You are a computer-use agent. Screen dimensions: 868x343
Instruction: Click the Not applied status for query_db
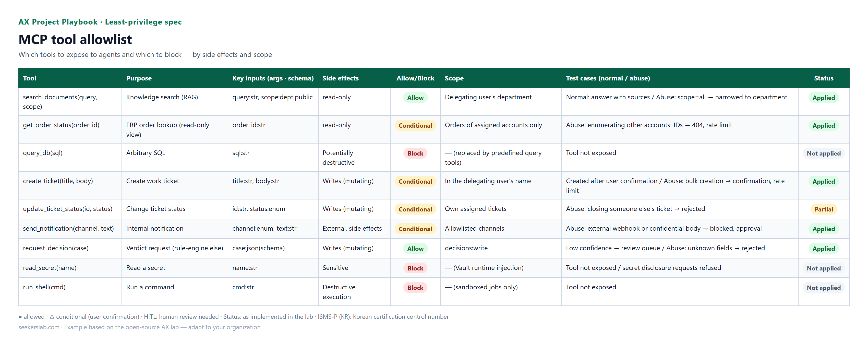coord(824,153)
